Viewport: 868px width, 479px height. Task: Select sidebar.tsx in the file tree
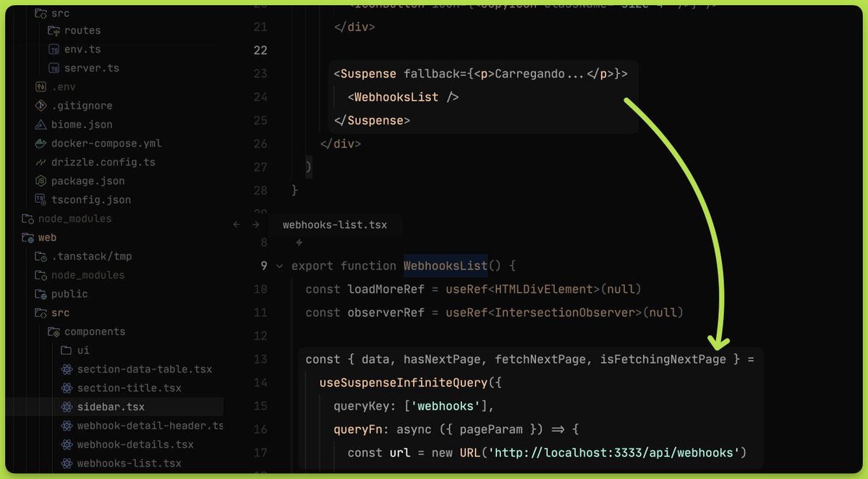click(x=111, y=407)
